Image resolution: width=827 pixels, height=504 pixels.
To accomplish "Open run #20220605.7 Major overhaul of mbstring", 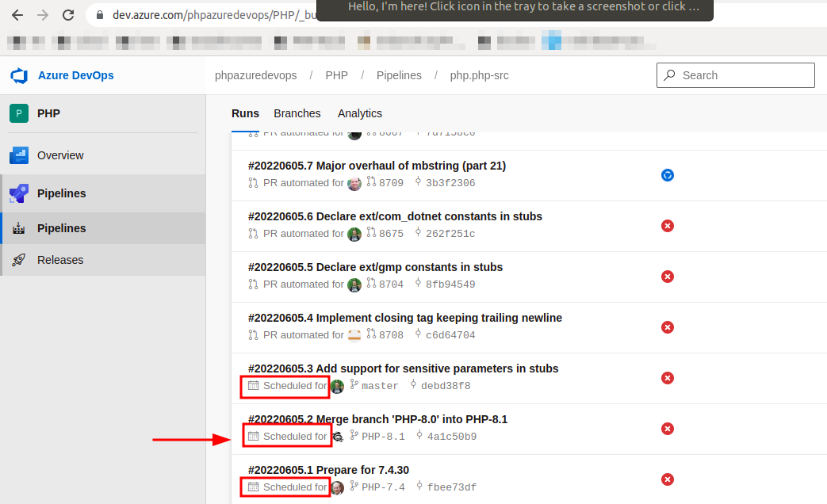I will tap(377, 166).
